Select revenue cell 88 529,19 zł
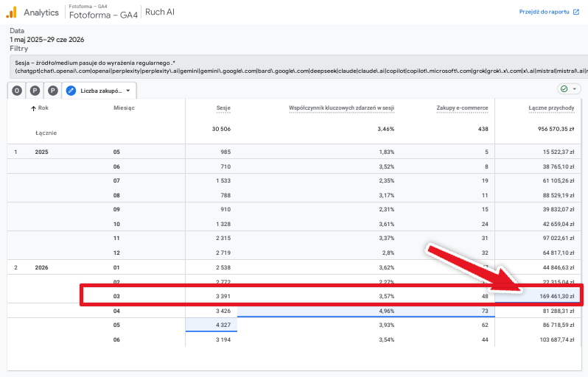The image size is (588, 377). pyautogui.click(x=559, y=196)
